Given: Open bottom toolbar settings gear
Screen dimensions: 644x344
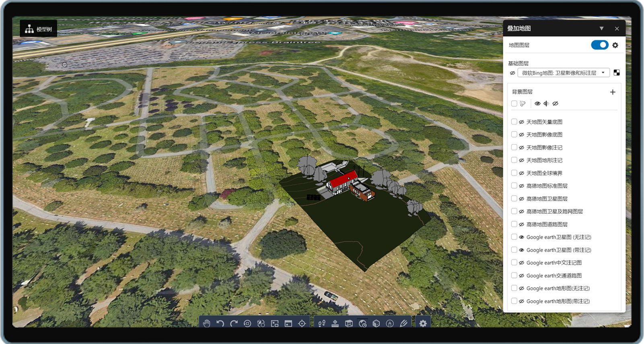Looking at the screenshot, I should [x=423, y=323].
